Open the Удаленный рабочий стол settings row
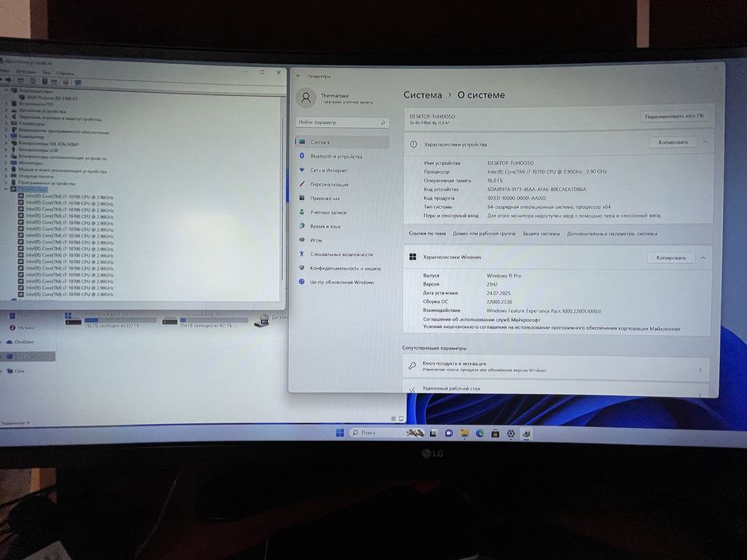747x560 pixels. point(556,388)
